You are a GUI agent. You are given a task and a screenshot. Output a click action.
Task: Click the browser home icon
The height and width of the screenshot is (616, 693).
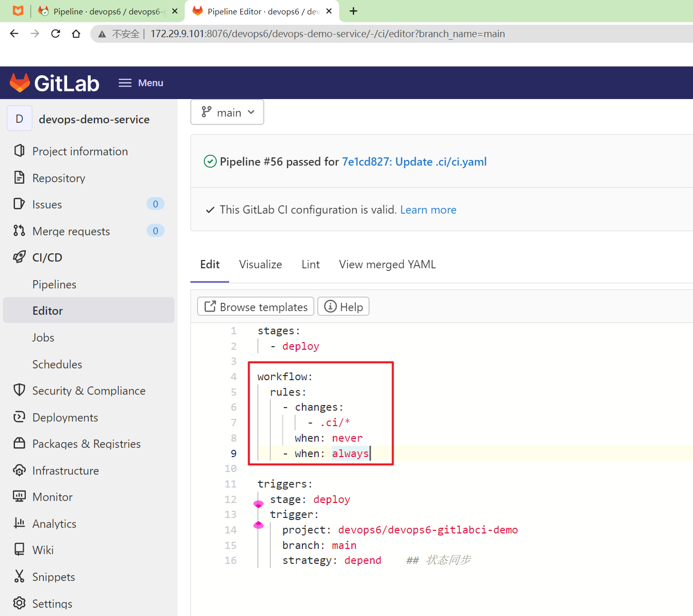(76, 34)
